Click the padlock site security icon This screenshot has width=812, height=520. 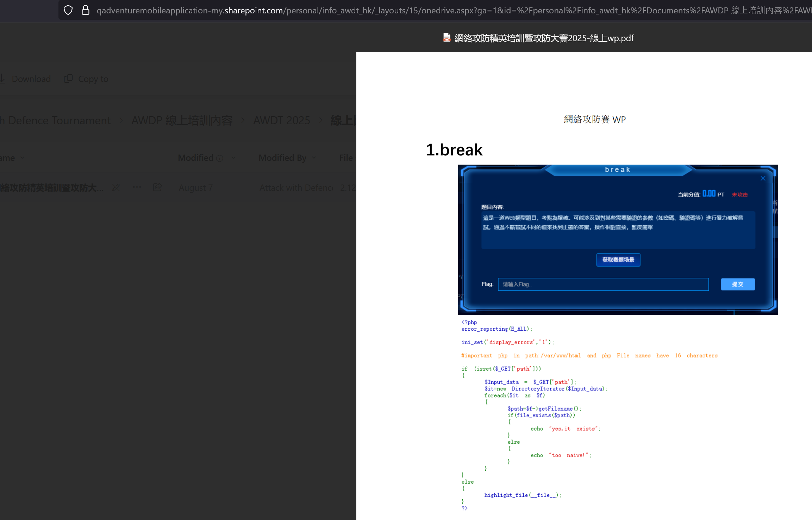coord(85,10)
